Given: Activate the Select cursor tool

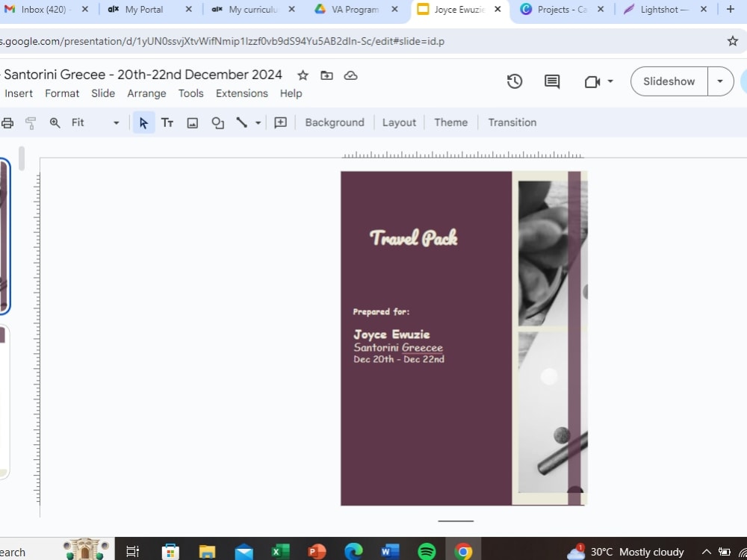Looking at the screenshot, I should (x=143, y=123).
